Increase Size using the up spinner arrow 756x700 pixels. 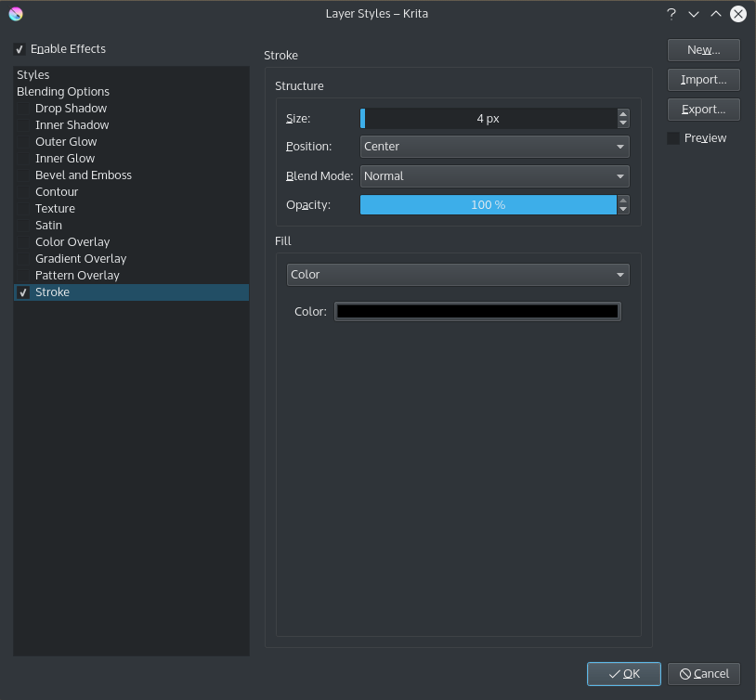coord(622,113)
